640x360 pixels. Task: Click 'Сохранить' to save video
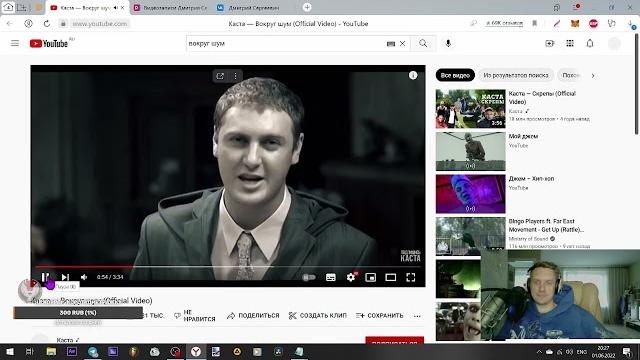point(380,316)
